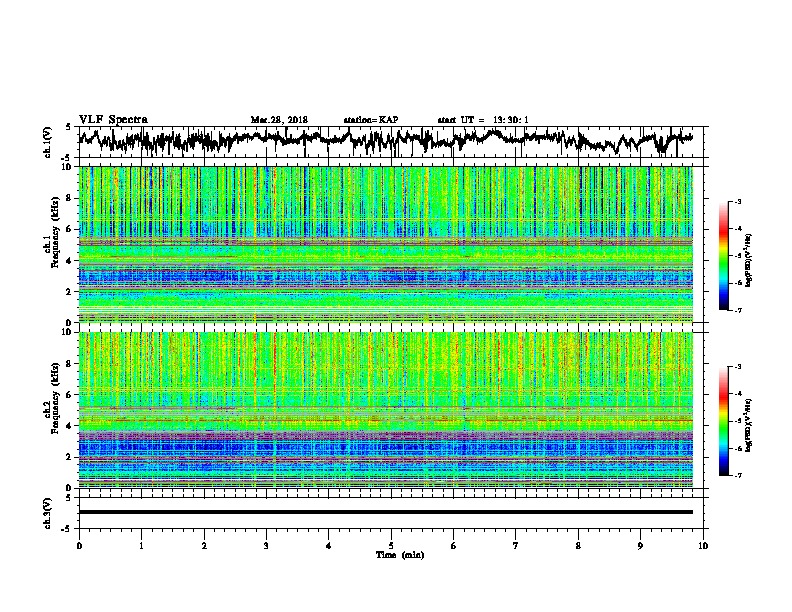The height and width of the screenshot is (612, 792).
Task: Click time axis tick label "10"
Action: click(703, 545)
